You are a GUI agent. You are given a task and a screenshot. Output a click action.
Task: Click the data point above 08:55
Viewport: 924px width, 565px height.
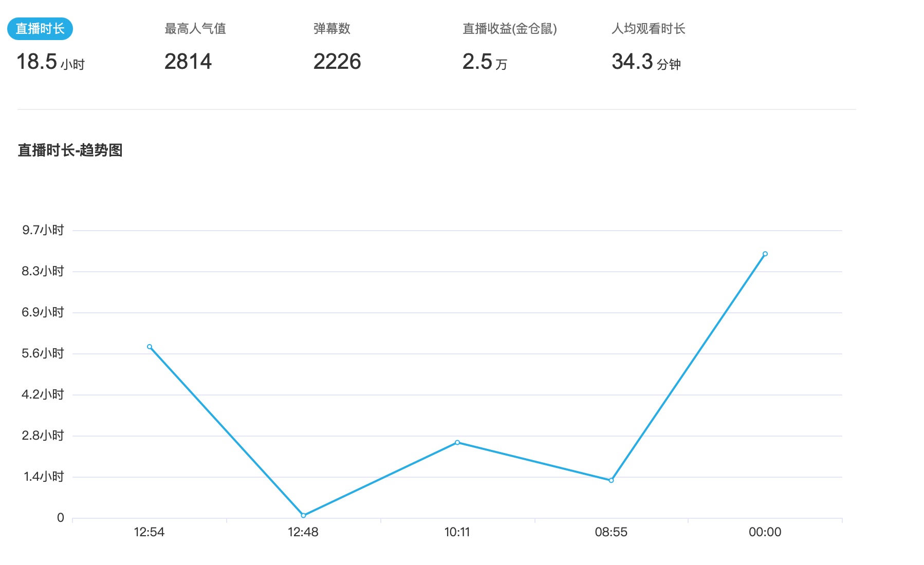(x=611, y=480)
